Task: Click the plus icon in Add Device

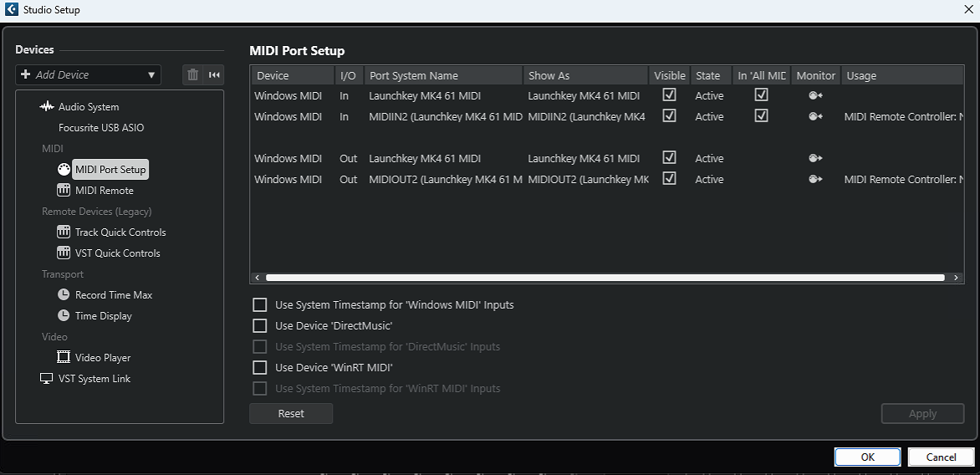Action: point(26,74)
